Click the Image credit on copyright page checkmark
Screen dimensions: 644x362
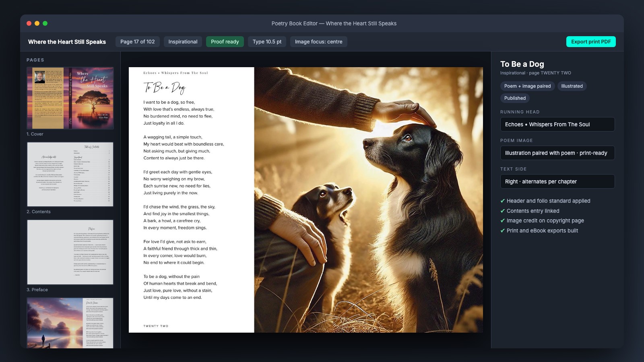point(502,221)
